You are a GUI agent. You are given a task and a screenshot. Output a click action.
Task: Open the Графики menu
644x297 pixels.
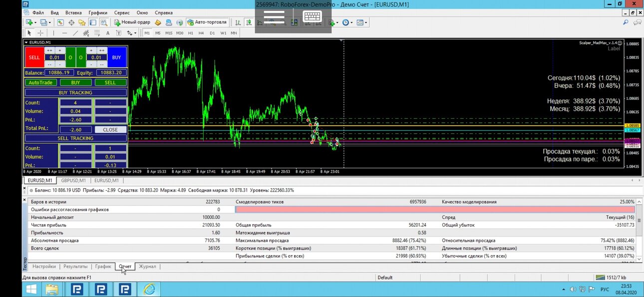pos(98,12)
